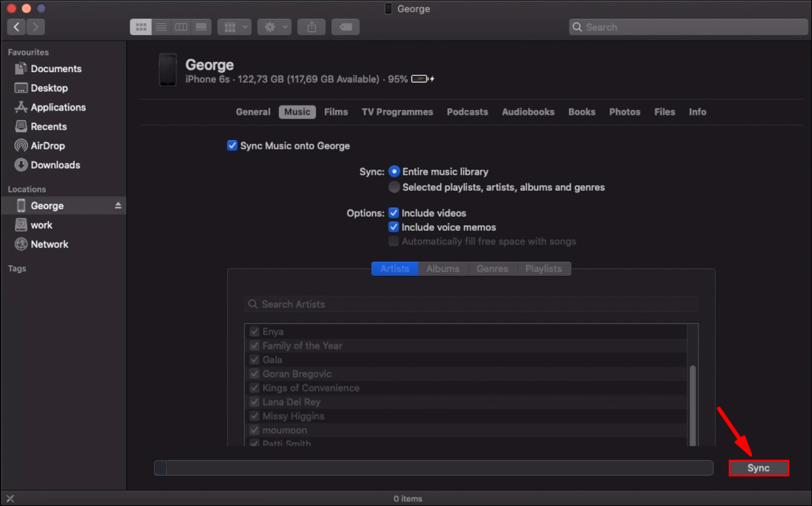Select the Selected playlists, artists, albums option
The width and height of the screenshot is (812, 506).
(x=394, y=187)
